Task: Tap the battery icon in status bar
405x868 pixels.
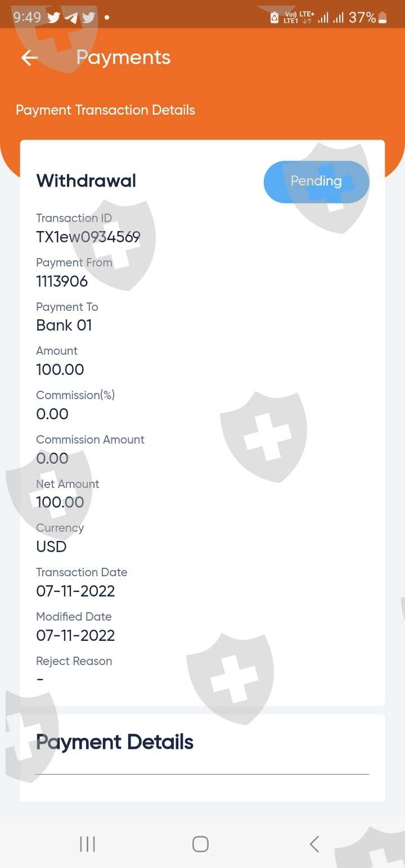Action: click(382, 17)
